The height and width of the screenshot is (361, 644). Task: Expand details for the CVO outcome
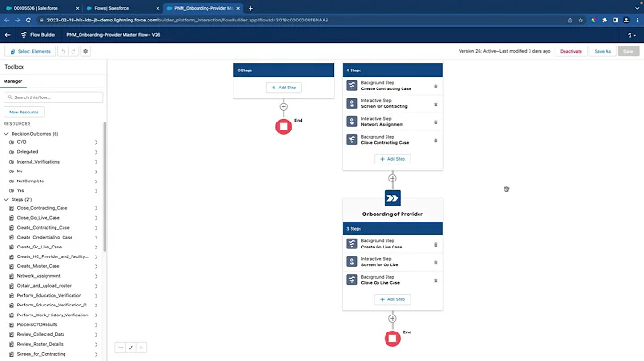point(96,142)
